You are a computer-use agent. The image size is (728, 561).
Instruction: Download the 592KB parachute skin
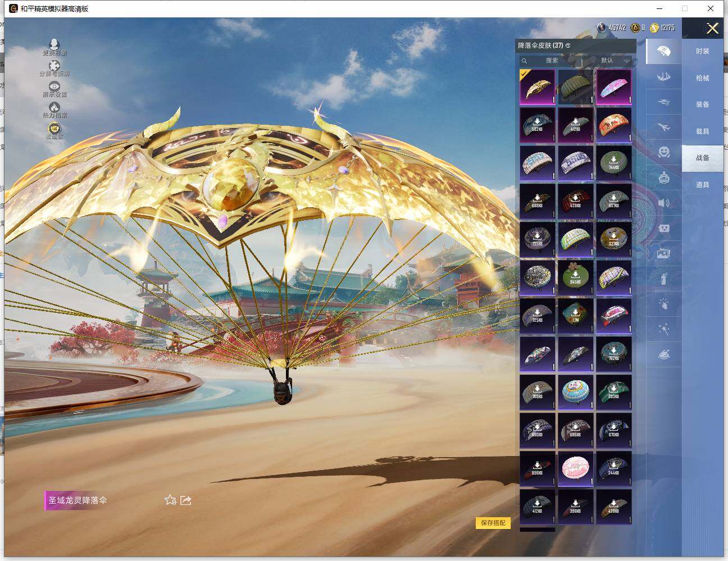click(538, 125)
